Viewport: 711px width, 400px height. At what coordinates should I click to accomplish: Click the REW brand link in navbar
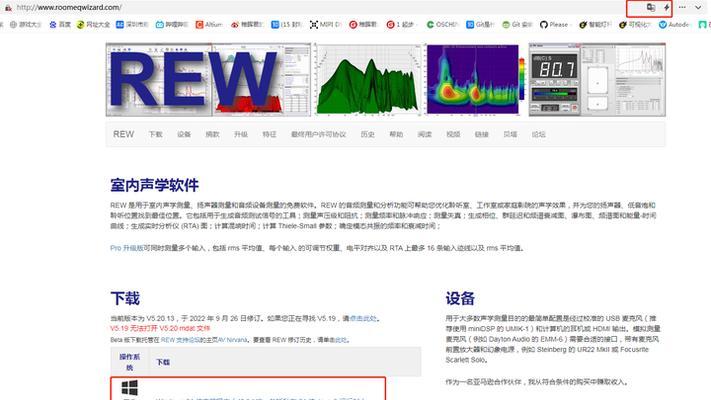pos(123,134)
